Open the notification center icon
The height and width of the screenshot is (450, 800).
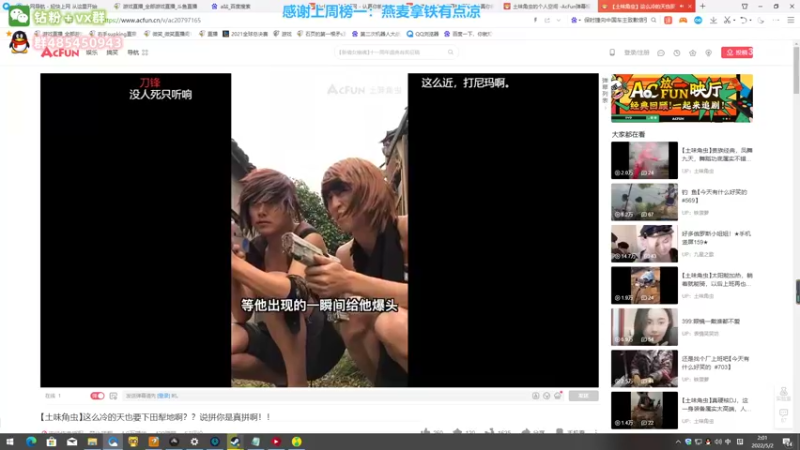coord(787,442)
